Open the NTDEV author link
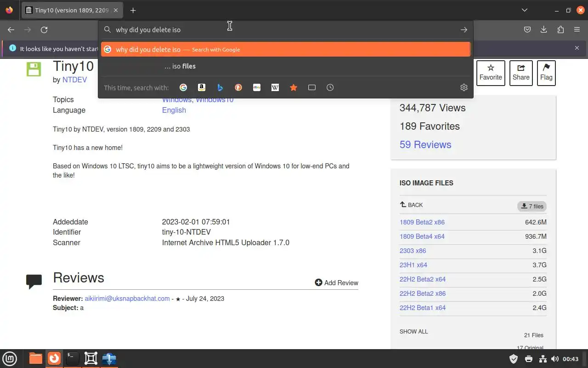Viewport: 588px width, 368px height. coord(74,80)
